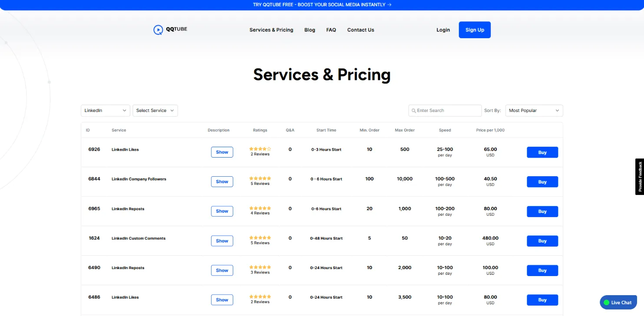Show description for LinkedIn Likes 6926
The height and width of the screenshot is (316, 644).
(x=222, y=152)
